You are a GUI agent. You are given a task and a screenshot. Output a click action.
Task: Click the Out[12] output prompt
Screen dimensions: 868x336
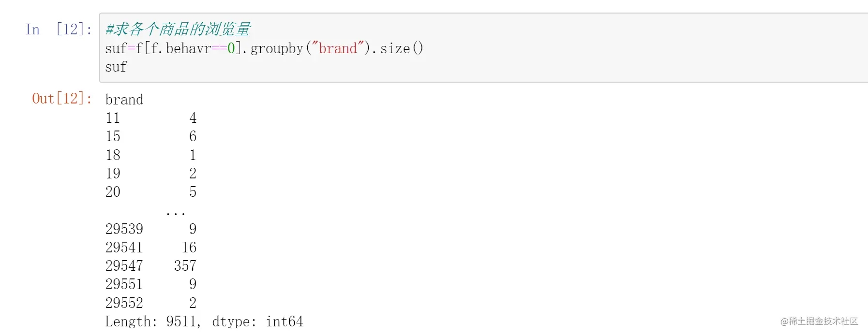pyautogui.click(x=61, y=99)
